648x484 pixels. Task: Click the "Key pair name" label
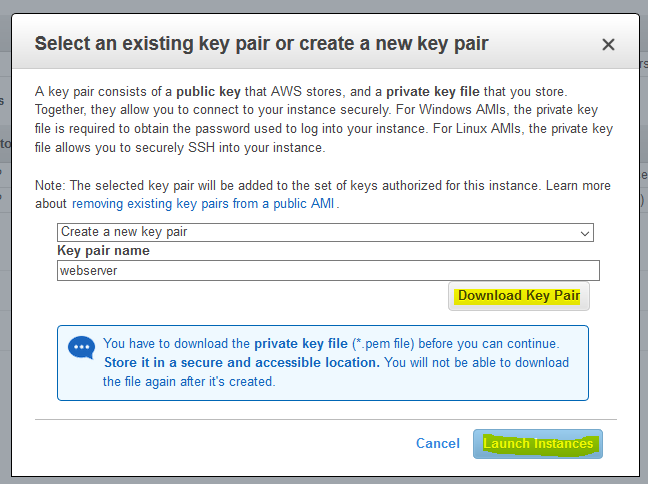click(x=103, y=251)
